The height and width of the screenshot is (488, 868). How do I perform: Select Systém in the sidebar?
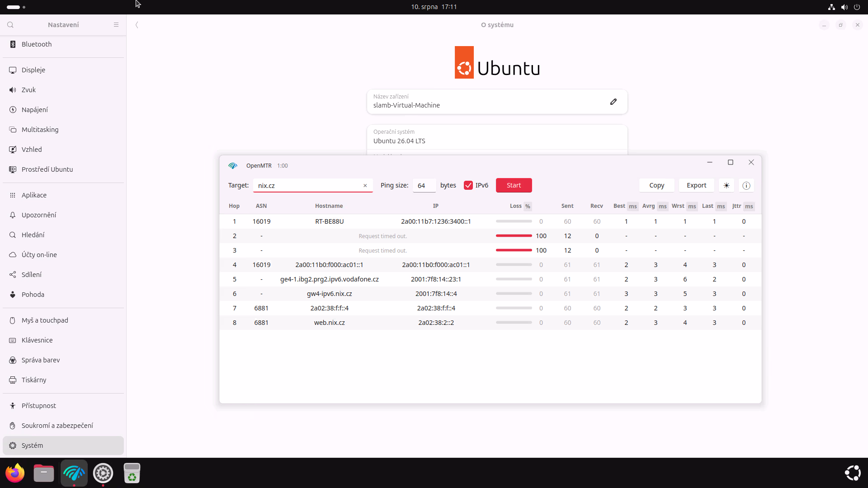click(63, 446)
